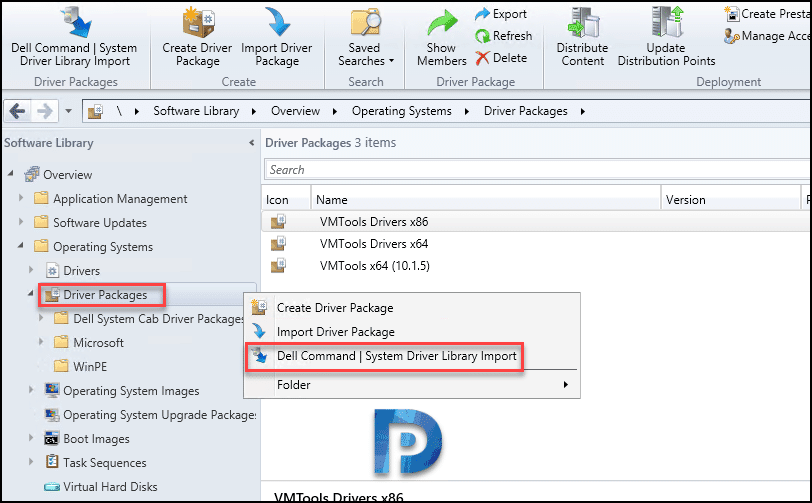Open the navigation history dropdown arrow

click(x=68, y=111)
